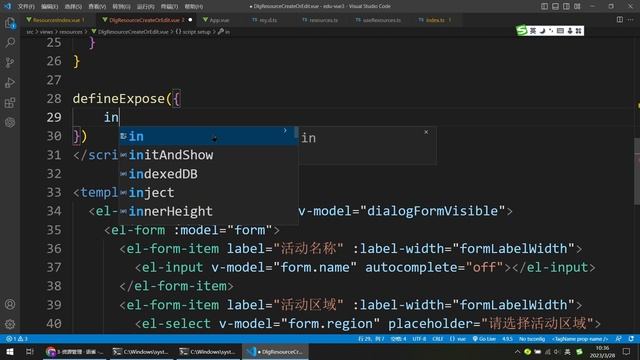Click the editor vertical scrollbar

click(637, 171)
